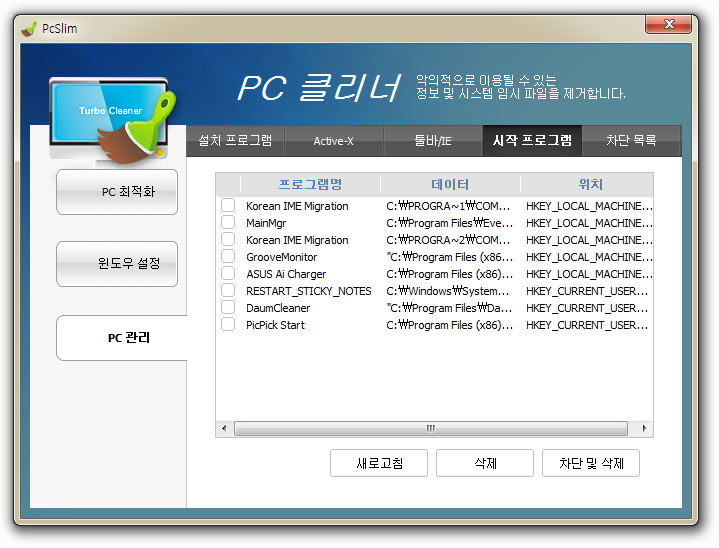719x548 pixels.
Task: Click the 차단 및 삭제 button
Action: point(591,463)
